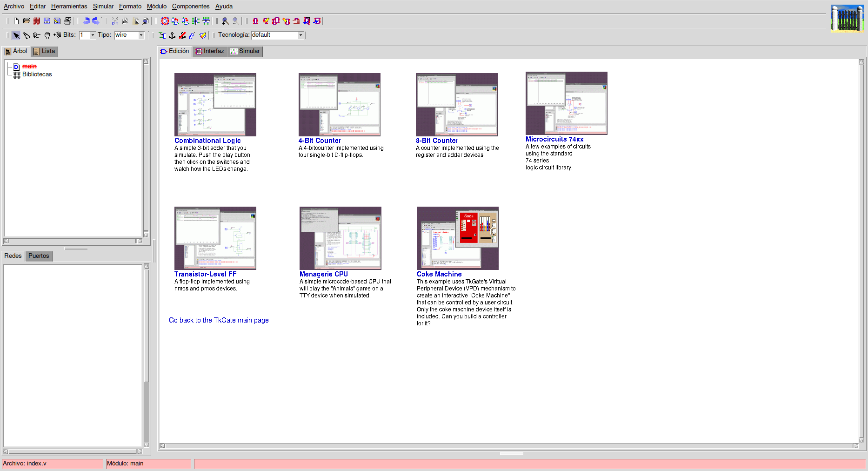Enable the hand scroll tool

pos(47,35)
